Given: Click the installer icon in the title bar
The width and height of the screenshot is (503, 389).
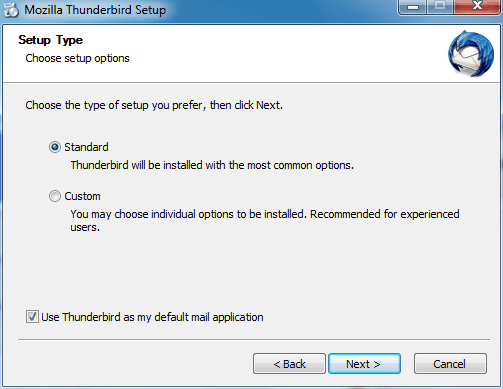Looking at the screenshot, I should [x=11, y=10].
